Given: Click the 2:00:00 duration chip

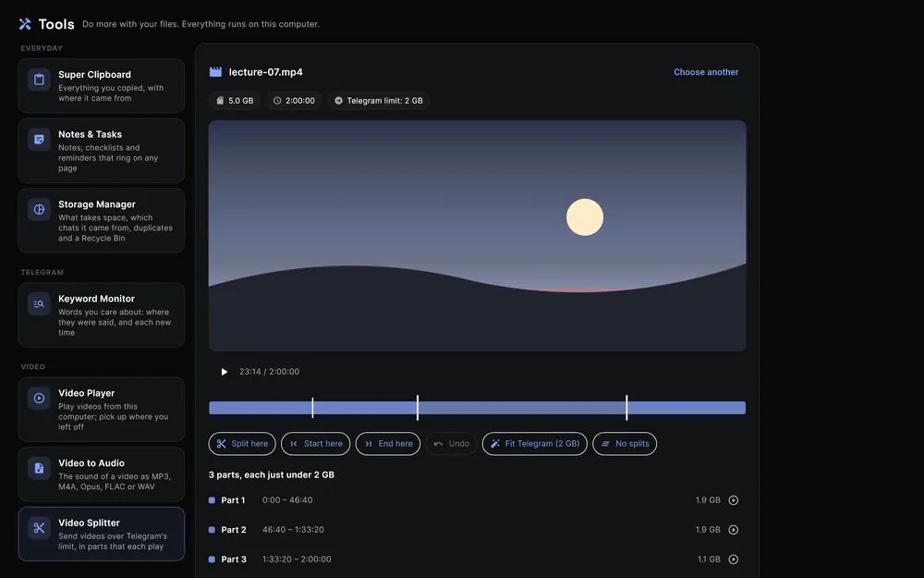Looking at the screenshot, I should click(x=294, y=101).
